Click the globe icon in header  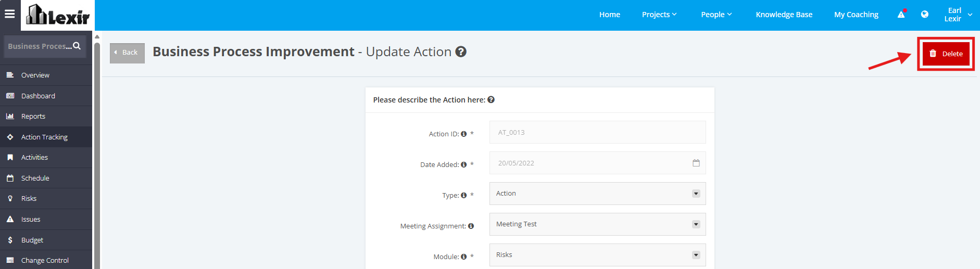[925, 14]
